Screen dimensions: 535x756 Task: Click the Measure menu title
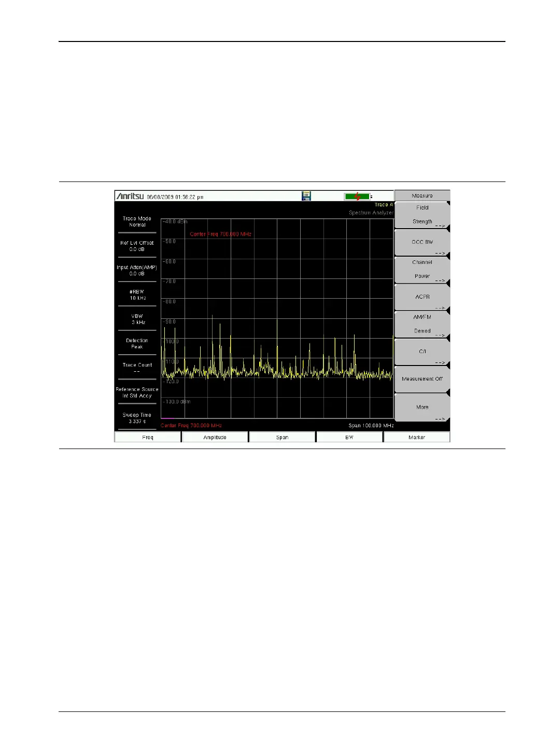pyautogui.click(x=422, y=195)
